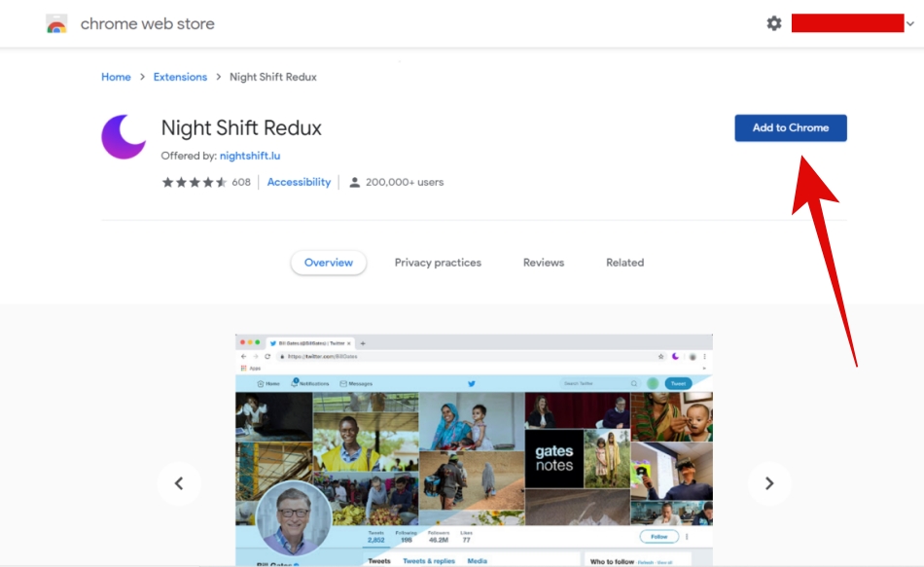Screen dimensions: 924x567
Task: Open the Reviews tab
Action: click(544, 263)
